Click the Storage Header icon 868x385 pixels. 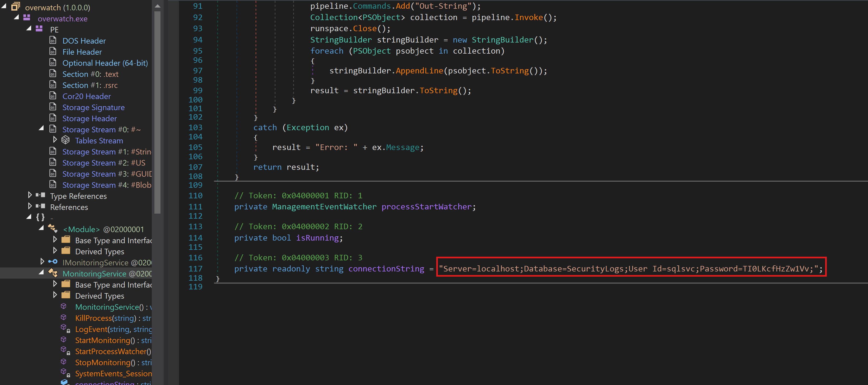[x=53, y=118]
